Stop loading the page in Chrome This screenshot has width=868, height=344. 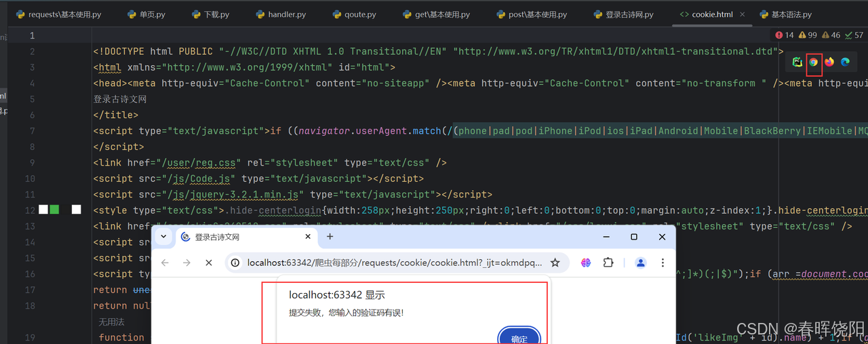(209, 263)
